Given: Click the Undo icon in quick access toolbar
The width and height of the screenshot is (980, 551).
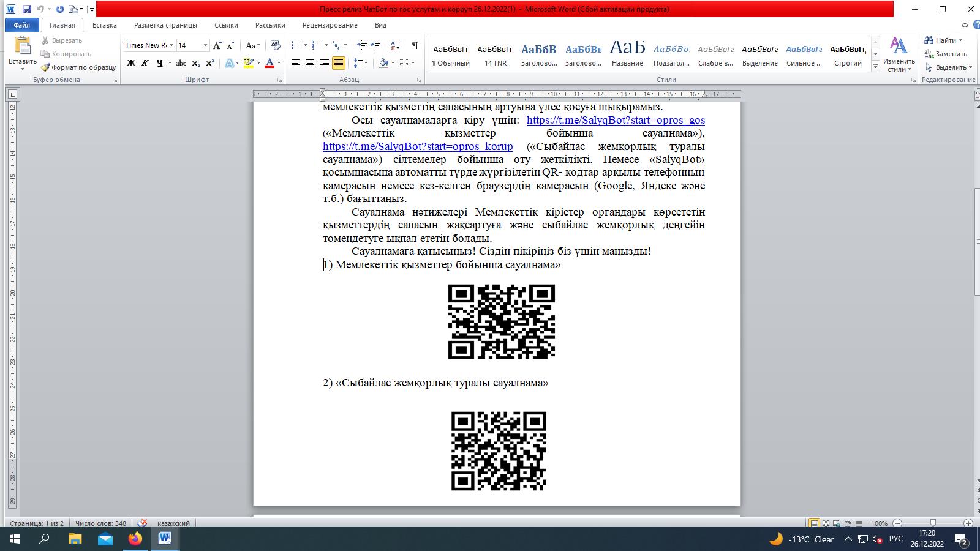Looking at the screenshot, I should point(40,9).
